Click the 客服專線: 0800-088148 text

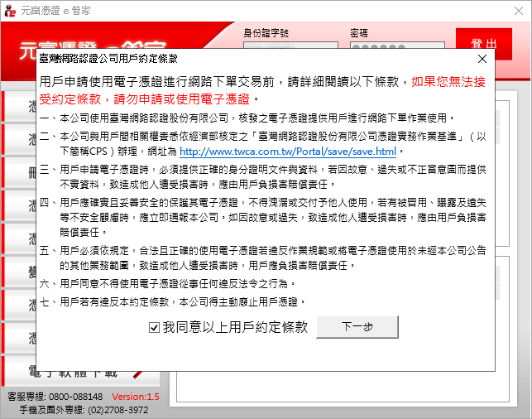point(55,397)
